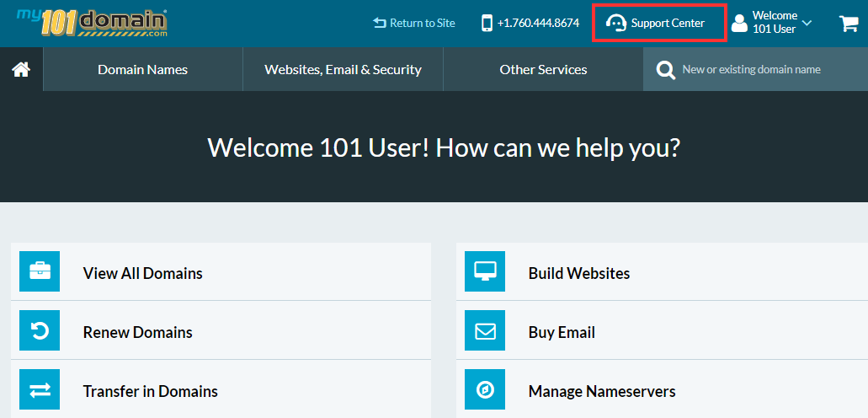
Task: Click the compass icon for Manage Nameservers
Action: pyautogui.click(x=485, y=390)
